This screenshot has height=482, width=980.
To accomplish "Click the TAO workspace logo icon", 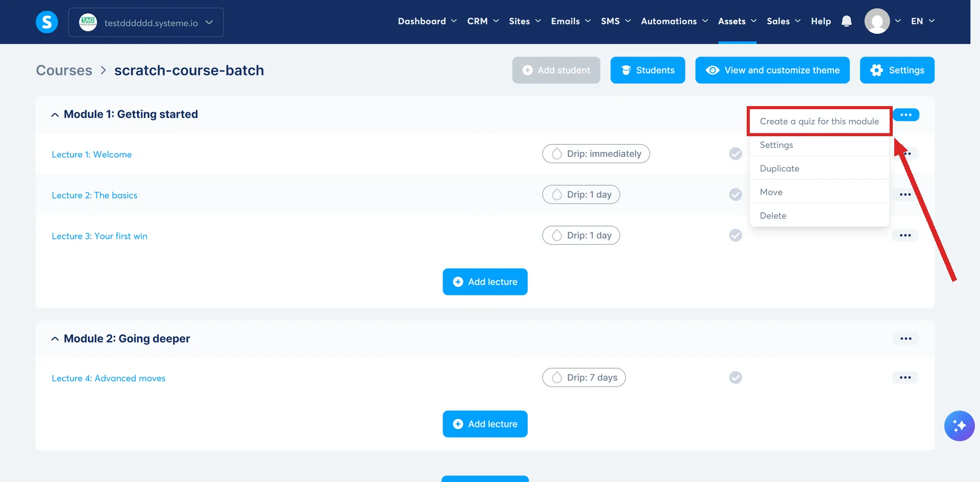I will pyautogui.click(x=88, y=22).
